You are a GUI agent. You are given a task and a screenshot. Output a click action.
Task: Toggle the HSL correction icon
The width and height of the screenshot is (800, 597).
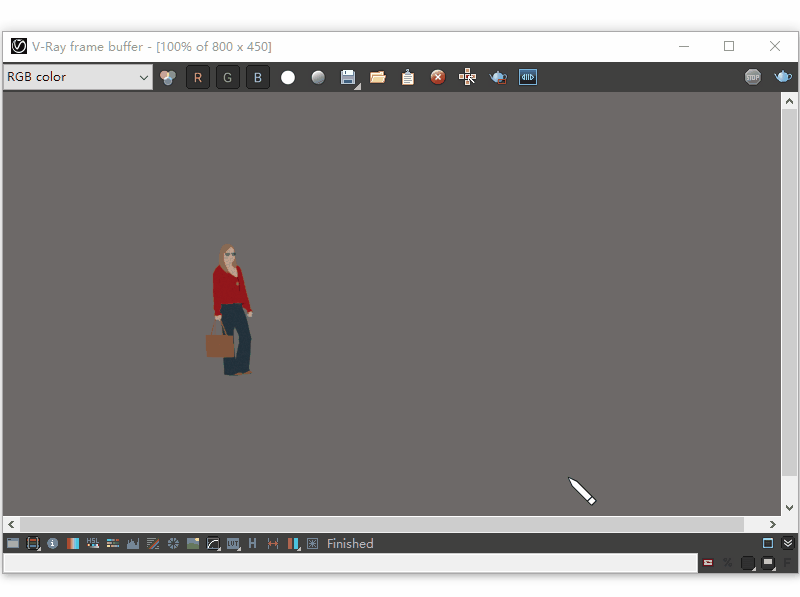tap(93, 543)
